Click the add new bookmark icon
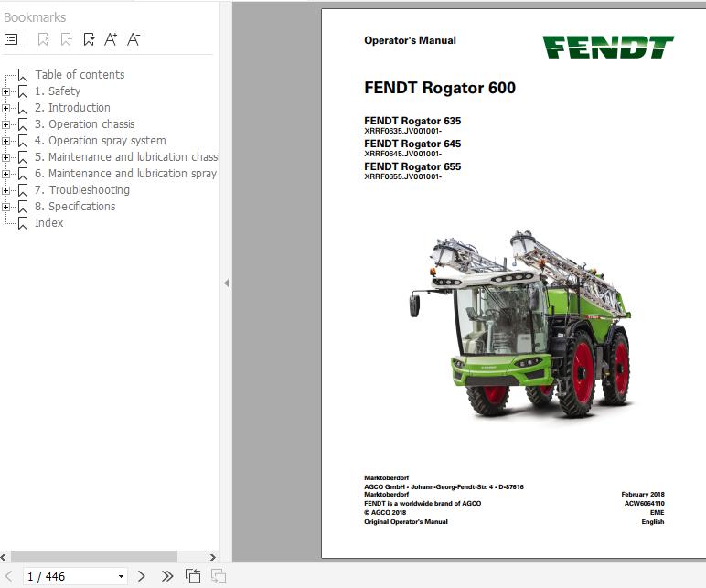 pos(66,39)
